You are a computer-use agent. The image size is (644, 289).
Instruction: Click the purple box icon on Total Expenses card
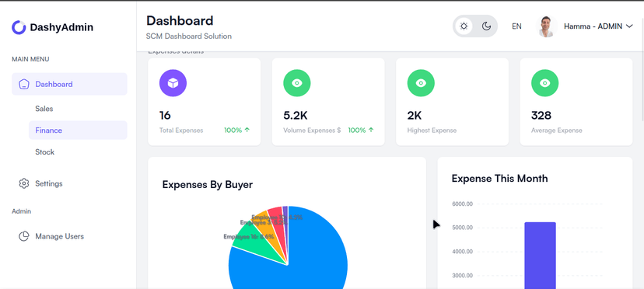pos(173,83)
